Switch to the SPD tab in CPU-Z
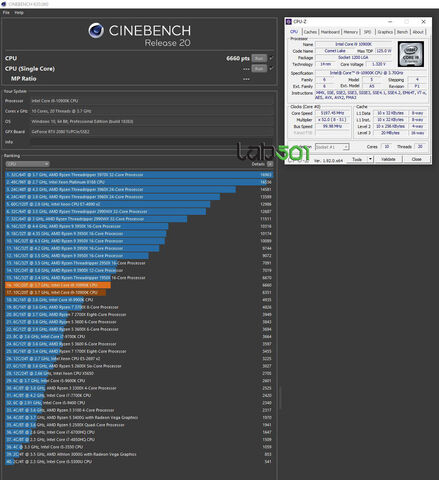Viewport: 439px width, 480px height. point(367,32)
